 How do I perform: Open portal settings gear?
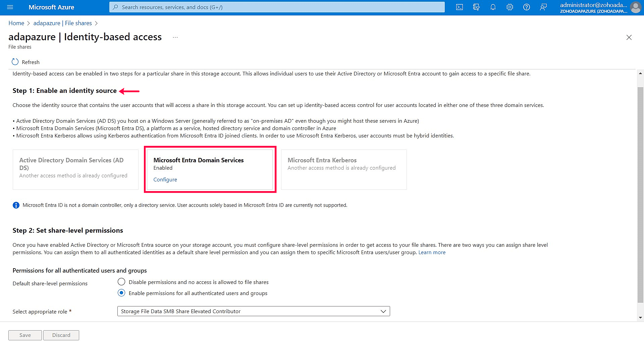pos(510,7)
